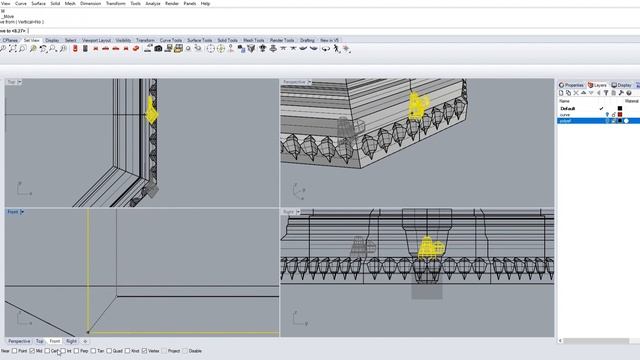Open the Top viewport title dropdown

[20, 82]
